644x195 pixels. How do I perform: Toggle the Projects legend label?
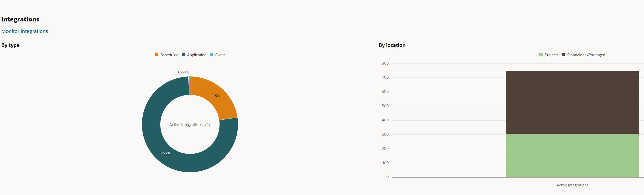(x=551, y=55)
